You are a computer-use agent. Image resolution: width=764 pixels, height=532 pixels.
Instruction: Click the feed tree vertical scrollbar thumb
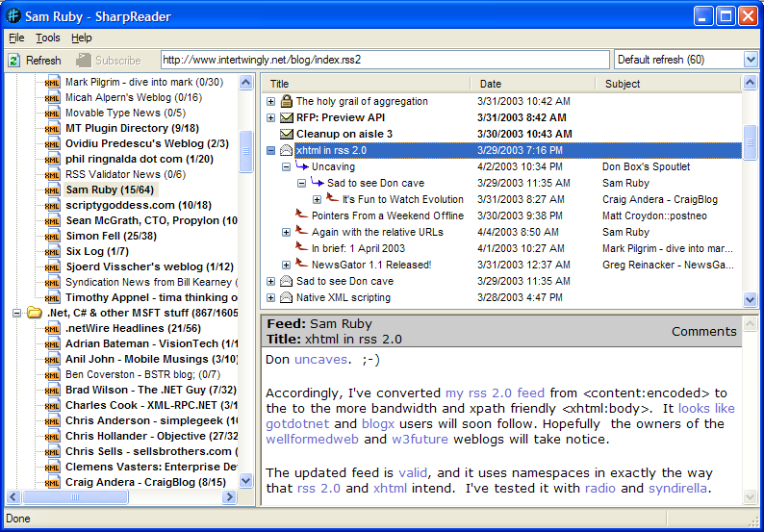tap(246, 151)
